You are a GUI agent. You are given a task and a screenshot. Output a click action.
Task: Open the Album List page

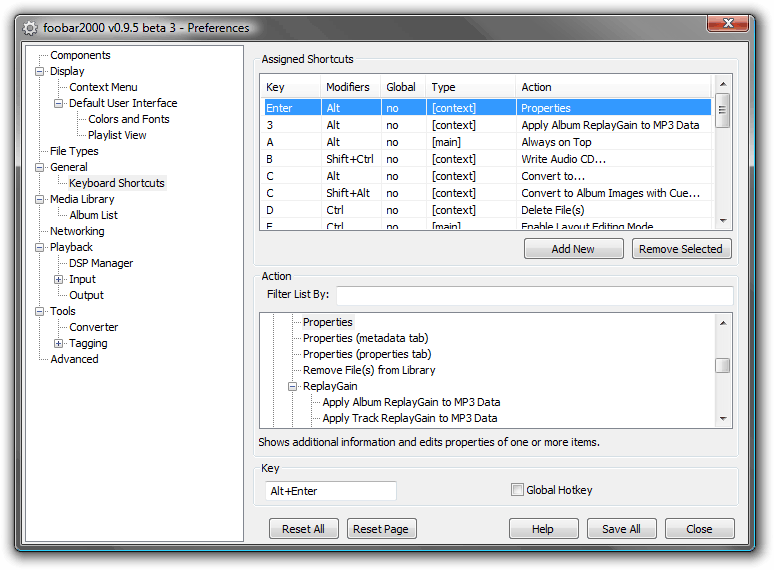tap(93, 215)
